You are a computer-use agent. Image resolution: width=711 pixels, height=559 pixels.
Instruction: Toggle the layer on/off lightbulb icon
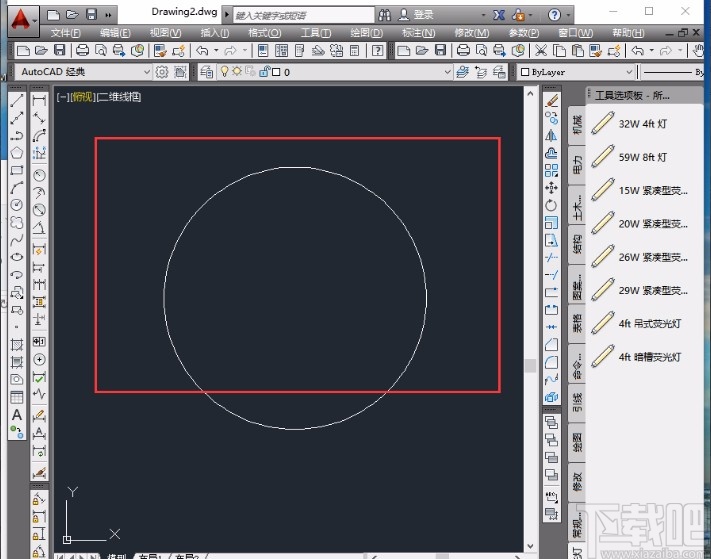[224, 72]
